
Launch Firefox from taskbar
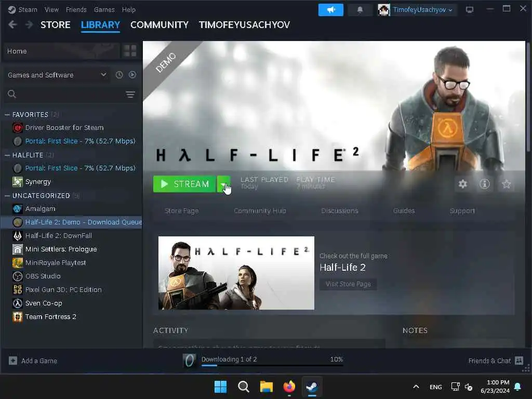[x=289, y=387]
